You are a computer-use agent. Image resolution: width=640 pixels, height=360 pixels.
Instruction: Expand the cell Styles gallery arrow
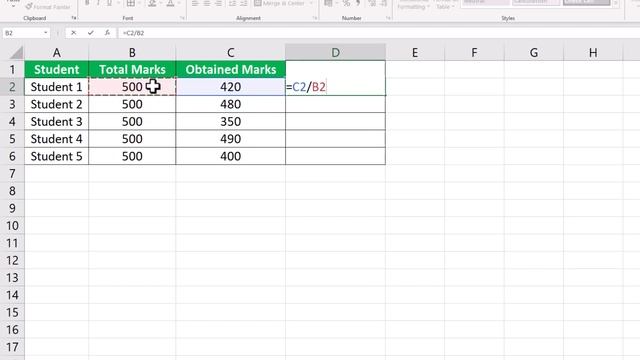[616, 4]
